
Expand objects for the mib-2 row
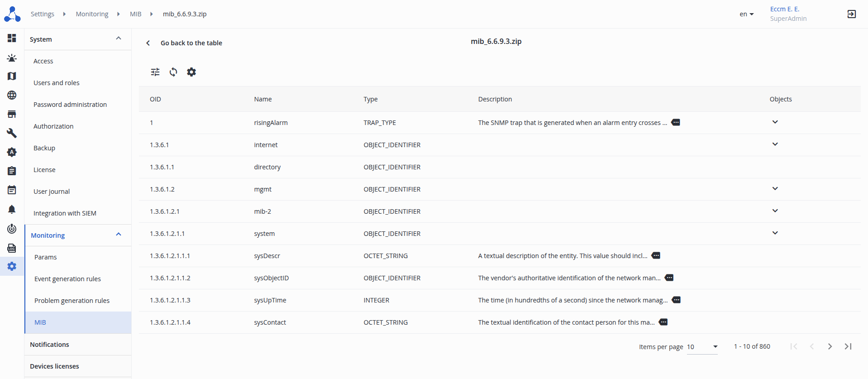(775, 211)
